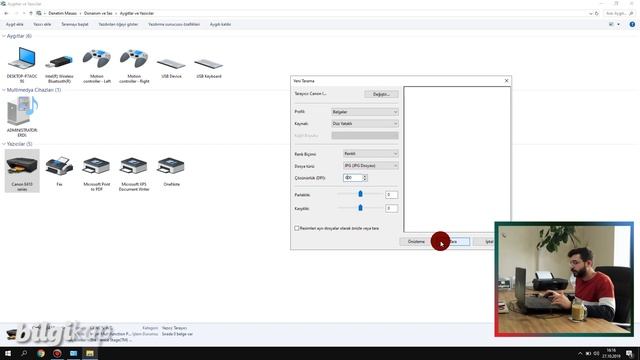Show hidden system tray icons
The image size is (640, 360).
coord(580,353)
